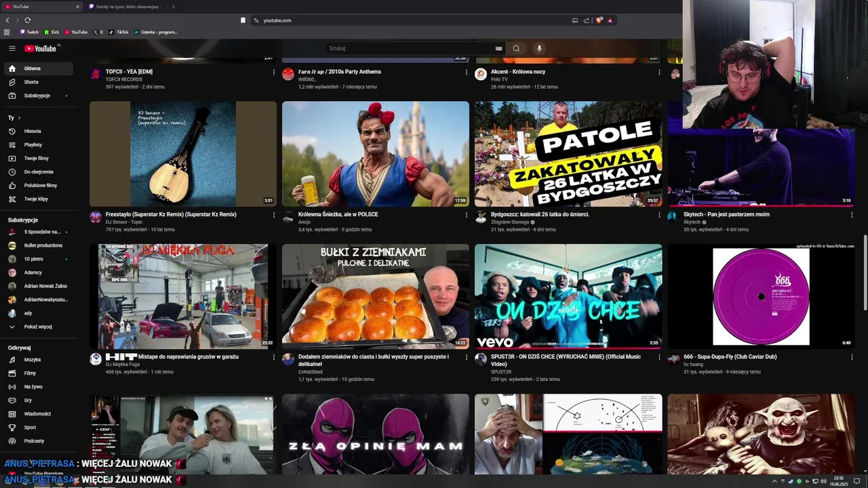Image resolution: width=868 pixels, height=488 pixels.
Task: Click the bookmark icon in address bar
Action: coord(243,20)
